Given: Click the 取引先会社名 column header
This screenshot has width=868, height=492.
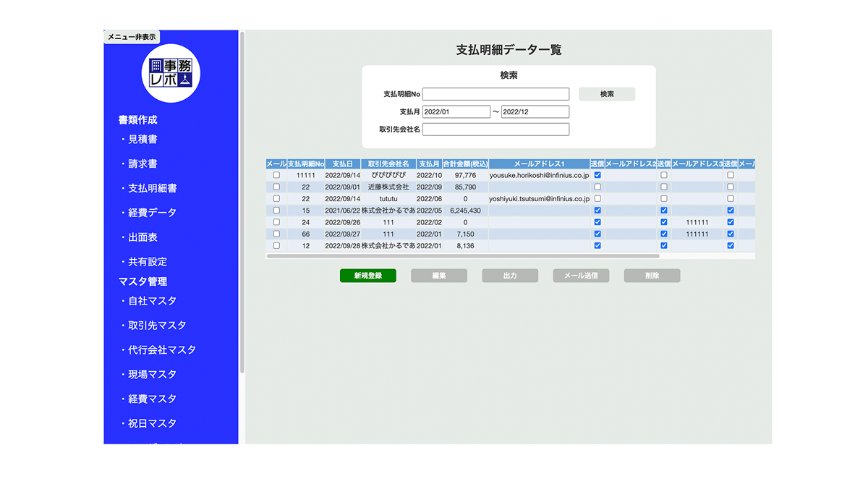Looking at the screenshot, I should (388, 164).
